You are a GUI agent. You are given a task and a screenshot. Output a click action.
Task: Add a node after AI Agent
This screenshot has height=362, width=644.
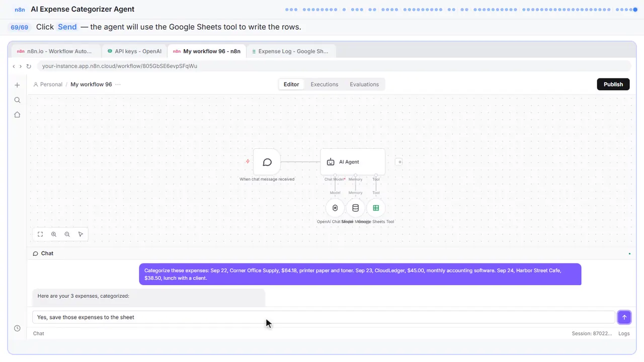tap(399, 162)
